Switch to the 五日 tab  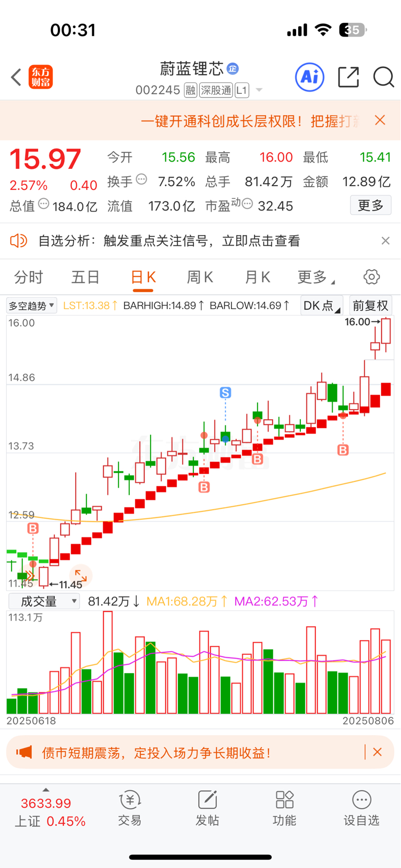click(x=85, y=277)
